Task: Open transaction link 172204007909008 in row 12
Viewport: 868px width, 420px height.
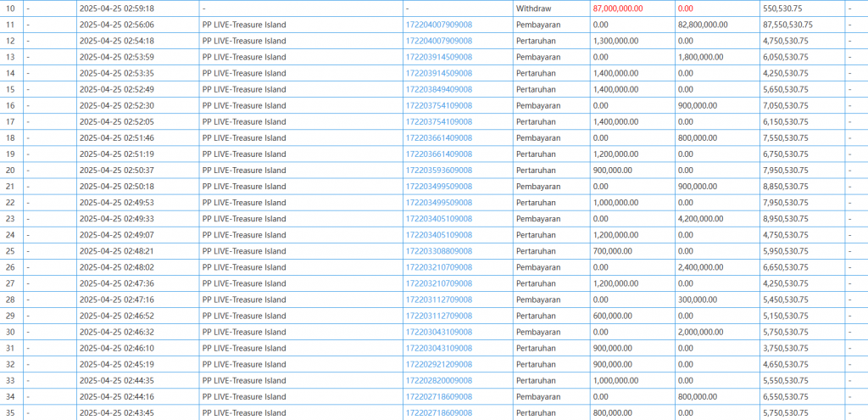Action: 439,41
